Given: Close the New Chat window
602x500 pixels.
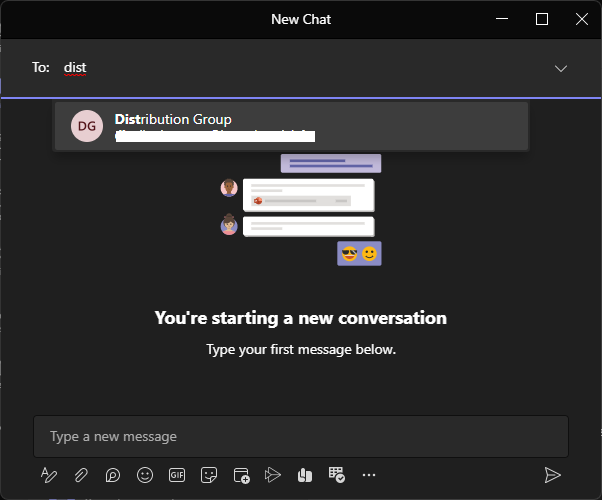Looking at the screenshot, I should point(579,19).
